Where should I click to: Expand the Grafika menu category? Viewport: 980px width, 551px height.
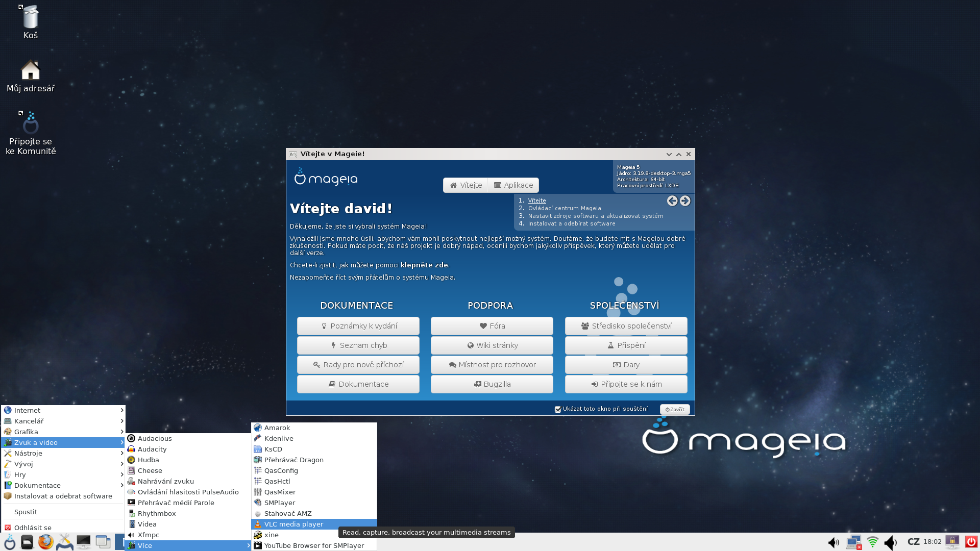tap(63, 432)
